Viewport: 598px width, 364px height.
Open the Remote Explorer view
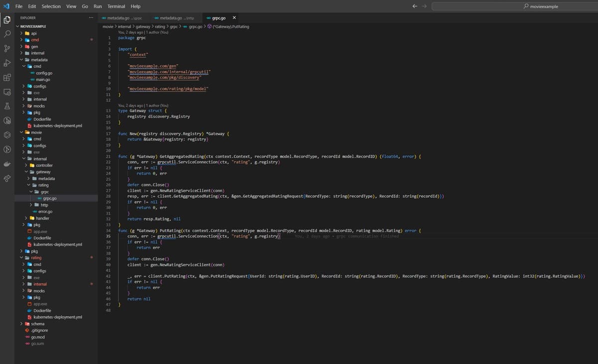(7, 92)
